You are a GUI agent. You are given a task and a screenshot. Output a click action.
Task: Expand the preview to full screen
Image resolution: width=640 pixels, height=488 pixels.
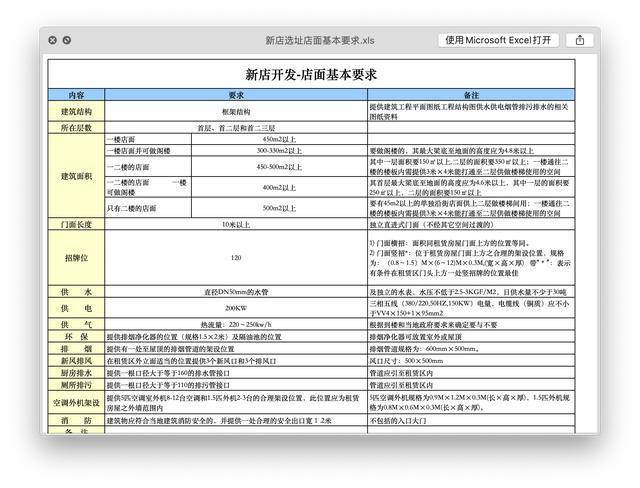(67, 40)
